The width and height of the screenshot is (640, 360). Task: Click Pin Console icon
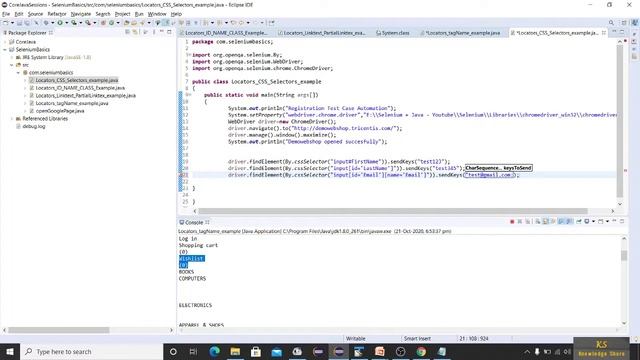click(579, 221)
